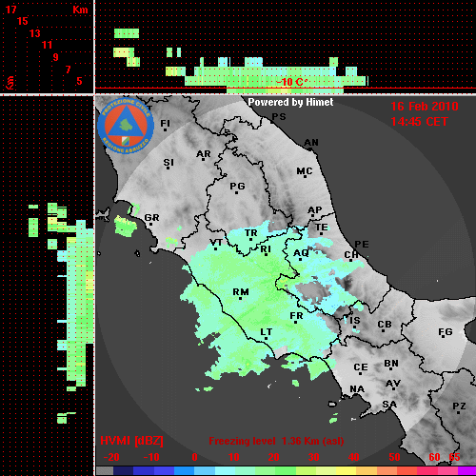476x476 pixels.
Task: Pick the PS city label on the map
Action: (x=279, y=117)
